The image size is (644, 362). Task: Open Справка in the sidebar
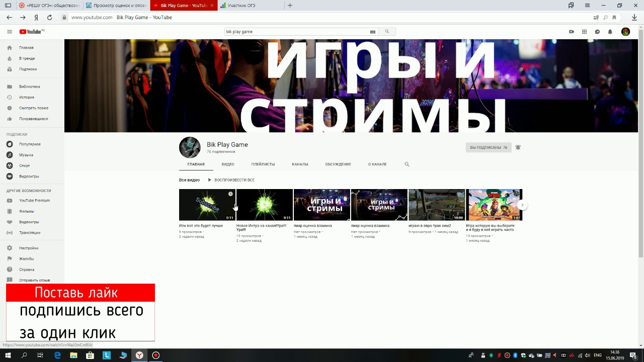[x=32, y=269]
